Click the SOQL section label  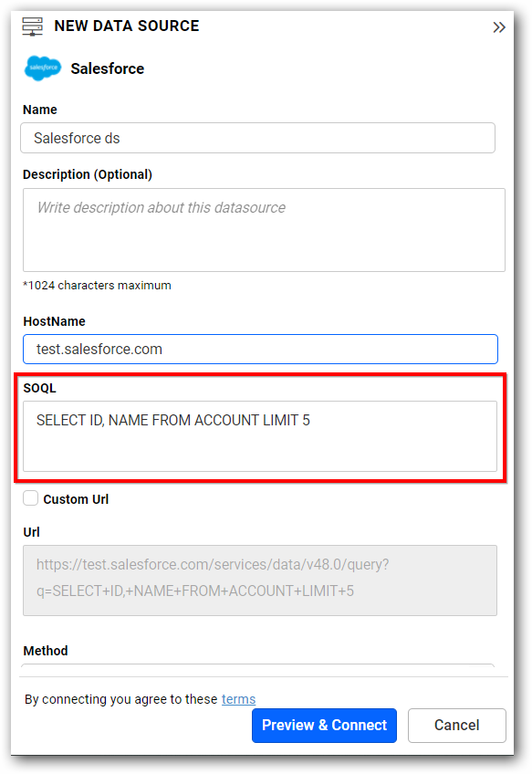[40, 388]
